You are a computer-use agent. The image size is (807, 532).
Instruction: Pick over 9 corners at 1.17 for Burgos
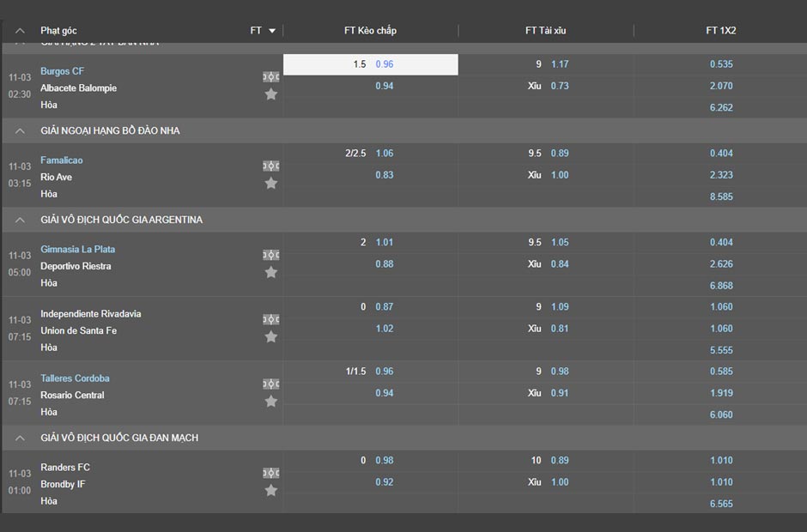pyautogui.click(x=560, y=64)
